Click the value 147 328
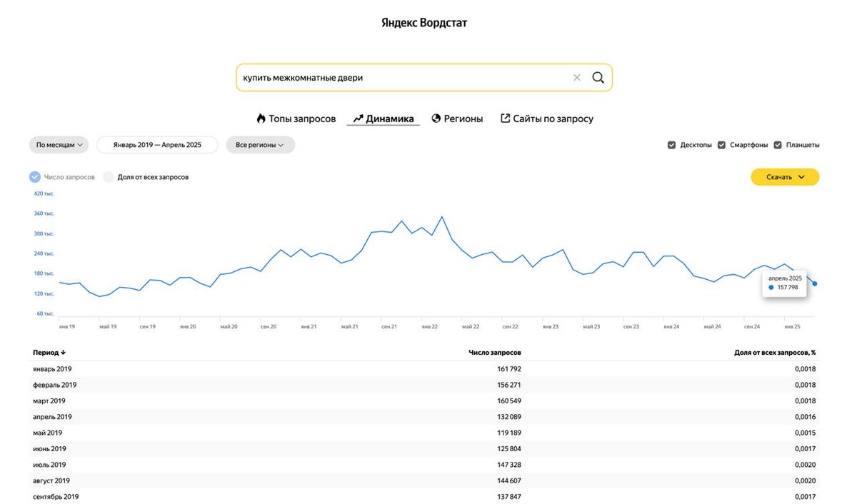The height and width of the screenshot is (504, 857). coord(509,465)
